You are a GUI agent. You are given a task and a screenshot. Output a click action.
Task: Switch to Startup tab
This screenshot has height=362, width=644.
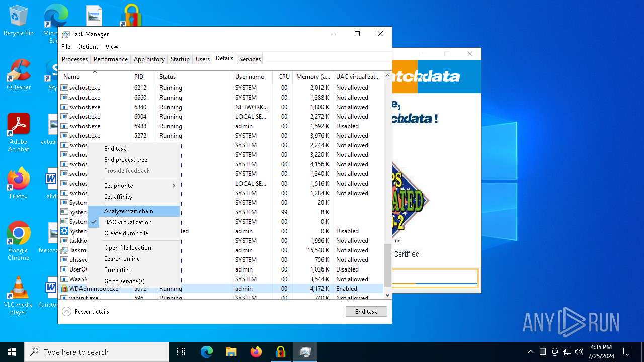pos(180,59)
